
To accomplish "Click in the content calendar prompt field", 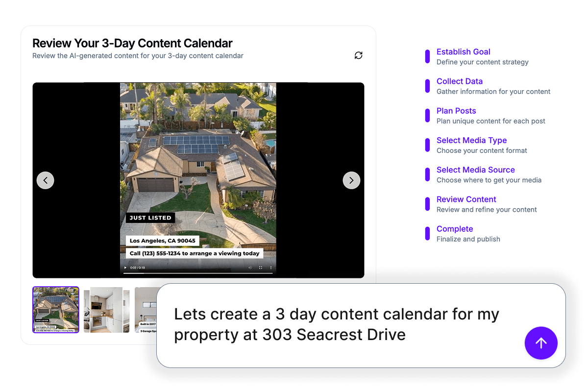I will coord(338,324).
